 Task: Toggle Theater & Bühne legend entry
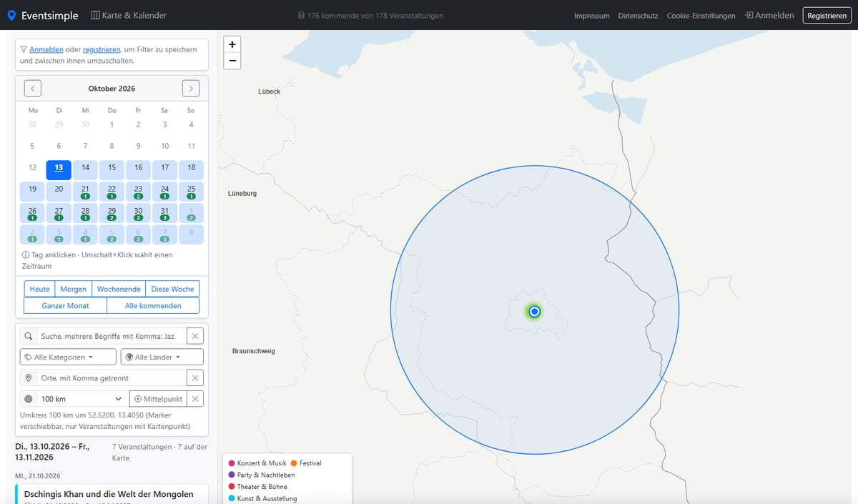(x=258, y=487)
